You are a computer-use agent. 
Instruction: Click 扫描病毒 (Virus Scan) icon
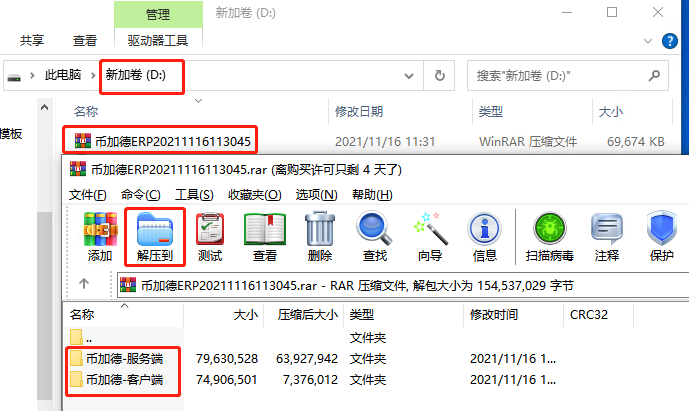(548, 237)
